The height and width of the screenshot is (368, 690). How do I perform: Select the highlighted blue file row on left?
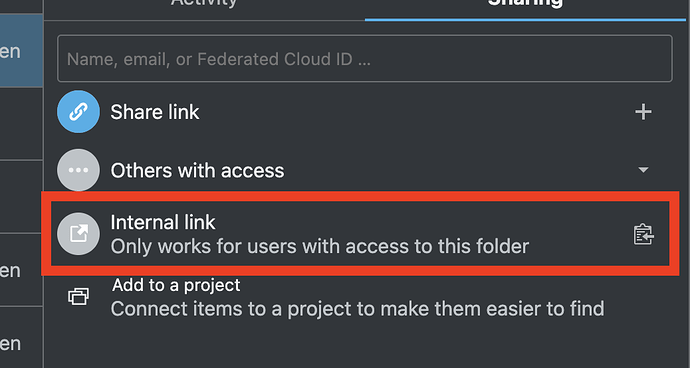(21, 51)
